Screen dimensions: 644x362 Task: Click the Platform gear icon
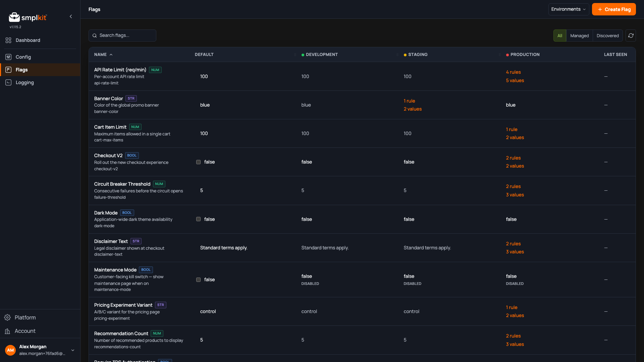click(x=7, y=317)
